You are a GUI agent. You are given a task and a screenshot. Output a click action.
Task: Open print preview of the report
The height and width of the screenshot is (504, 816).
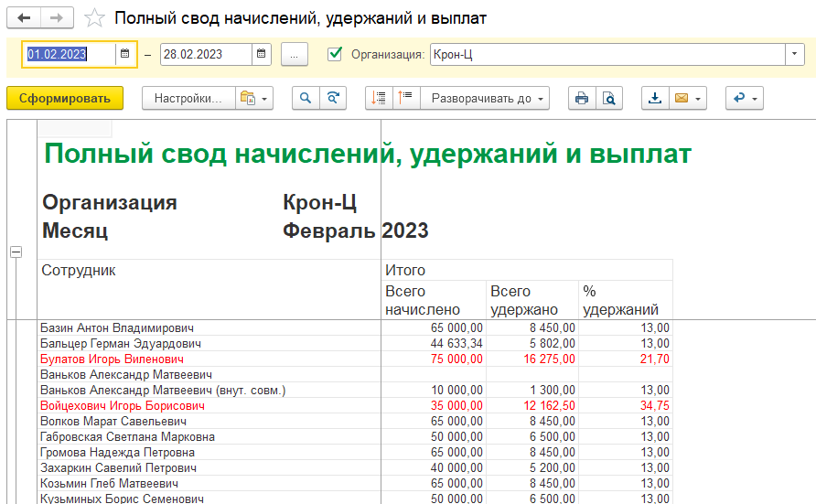(607, 99)
